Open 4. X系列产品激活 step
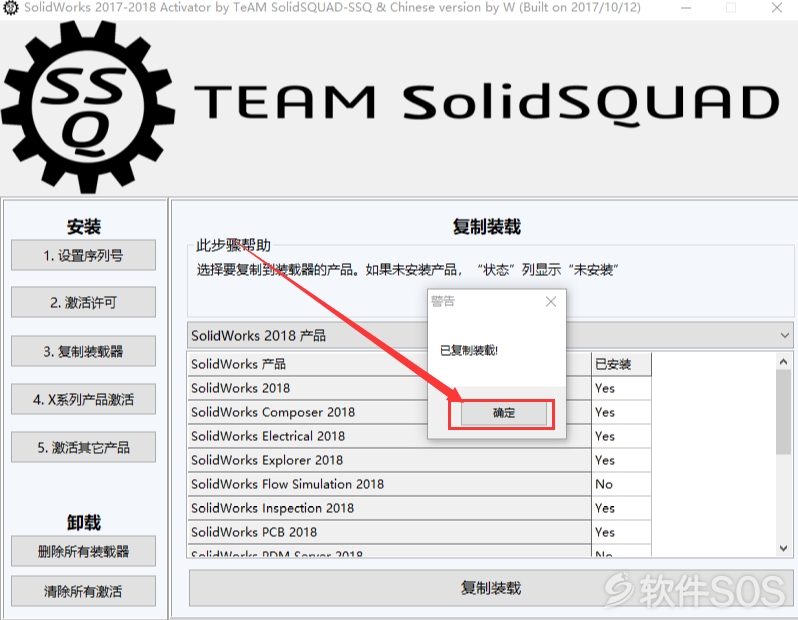Screen dimensions: 798x620 pyautogui.click(x=83, y=400)
